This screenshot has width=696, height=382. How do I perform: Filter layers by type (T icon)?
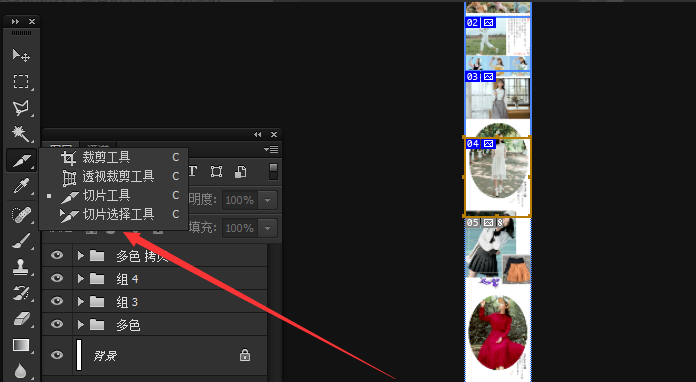(x=193, y=172)
